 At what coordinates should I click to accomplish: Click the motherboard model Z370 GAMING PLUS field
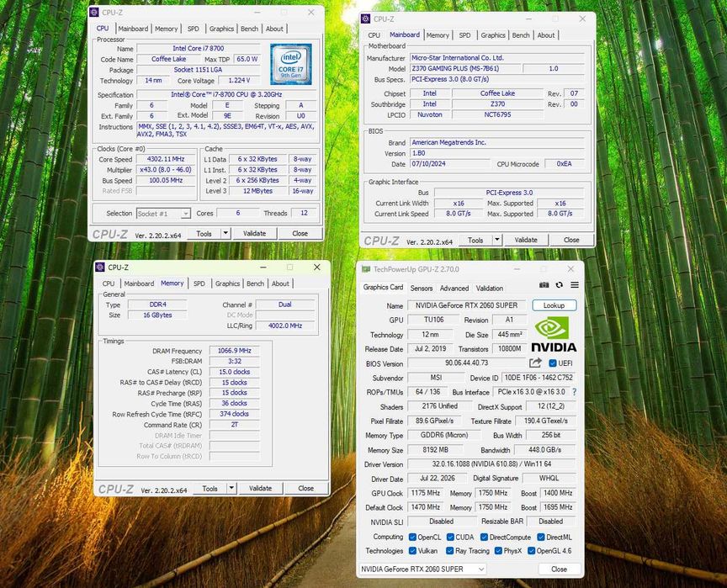point(464,69)
